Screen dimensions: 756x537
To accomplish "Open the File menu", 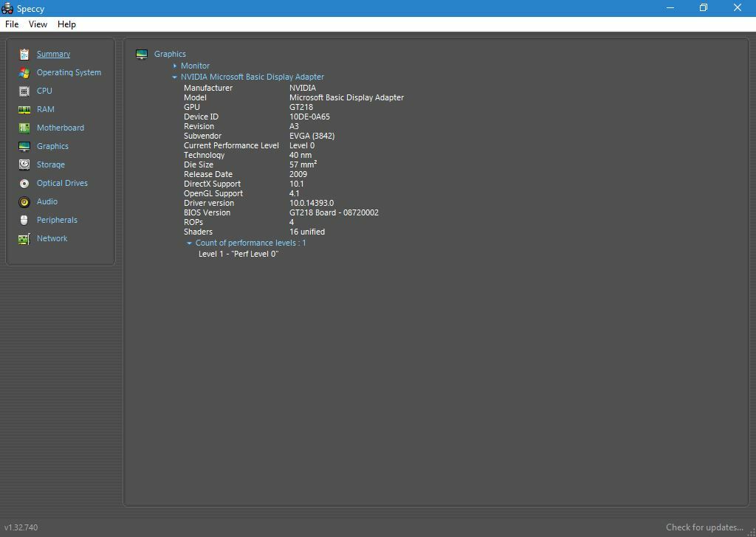I will tap(12, 24).
